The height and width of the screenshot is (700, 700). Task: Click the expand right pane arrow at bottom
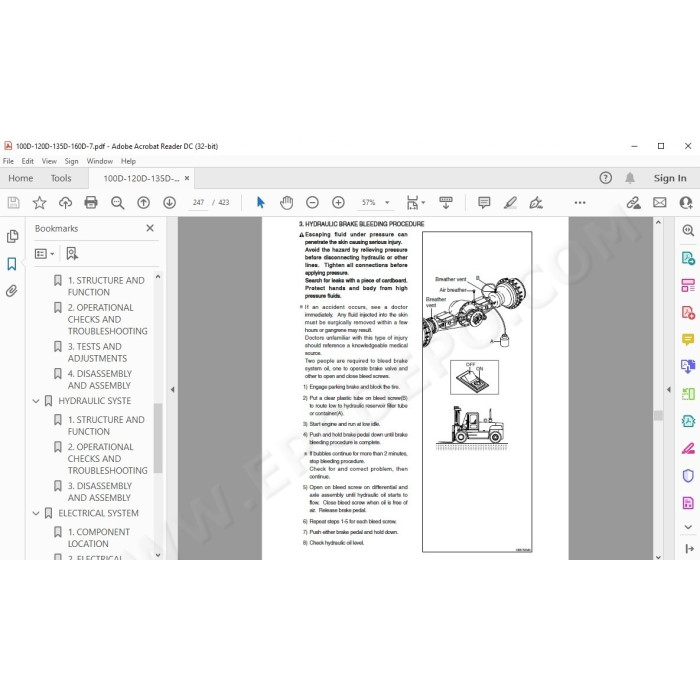pyautogui.click(x=689, y=549)
